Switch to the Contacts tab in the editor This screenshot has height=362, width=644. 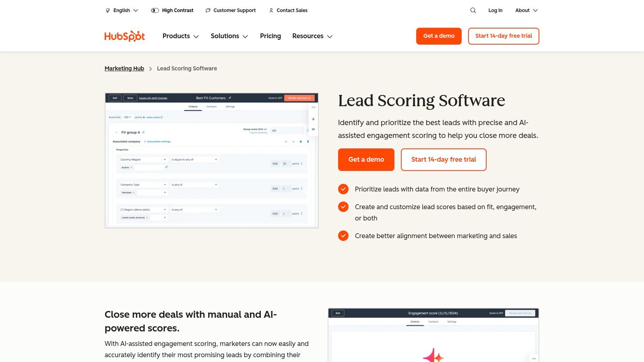coord(212,107)
